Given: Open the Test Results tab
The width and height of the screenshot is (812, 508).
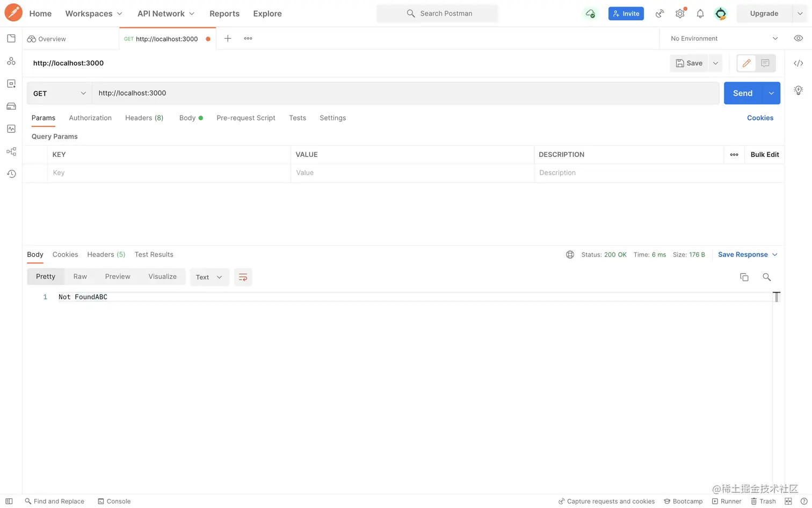Looking at the screenshot, I should 154,254.
